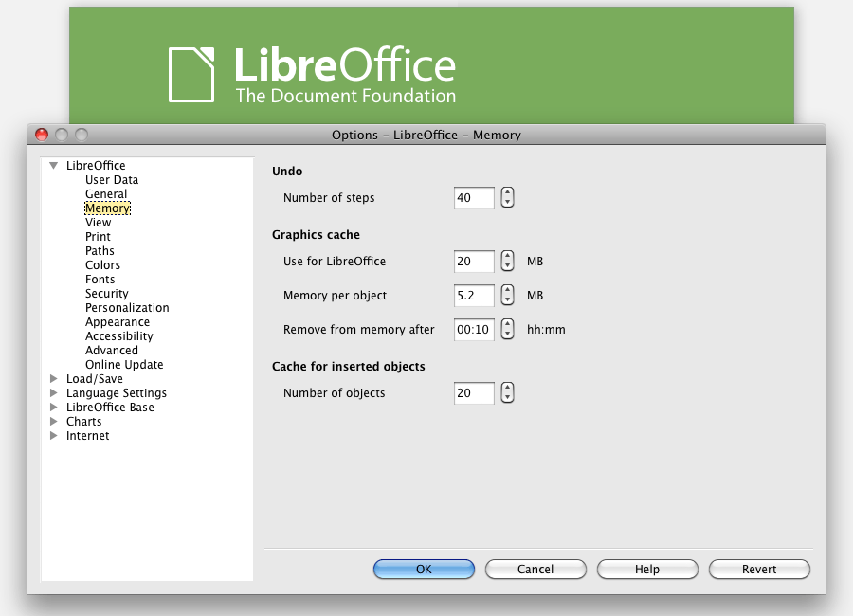Screen dimensions: 853x616
Task: Select Accessibility in the tree
Action: pyautogui.click(x=119, y=335)
